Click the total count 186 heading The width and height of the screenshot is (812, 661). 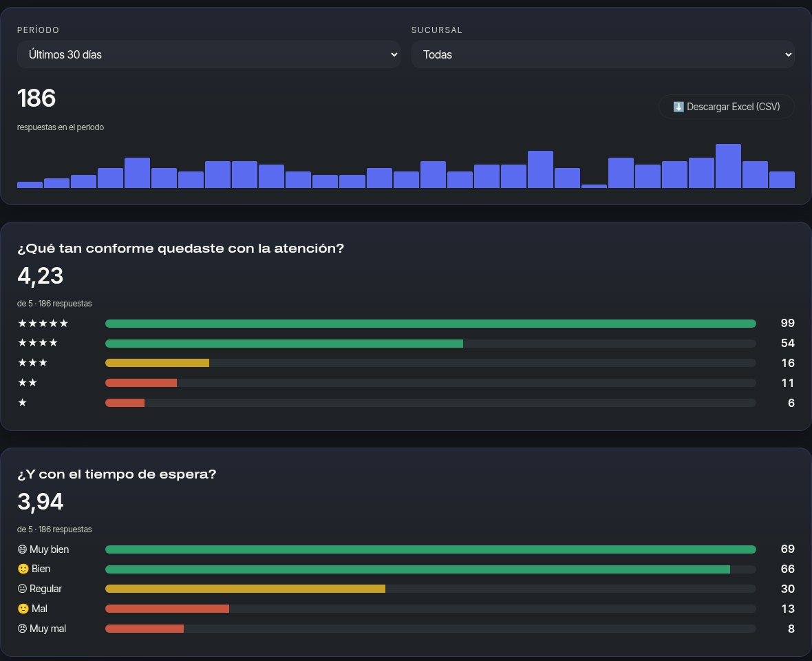pos(36,98)
